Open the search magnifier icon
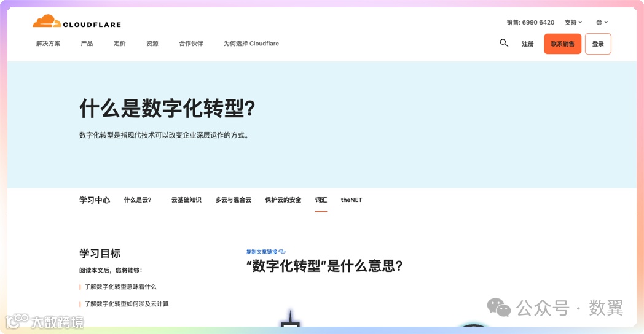The width and height of the screenshot is (644, 334). pyautogui.click(x=504, y=43)
